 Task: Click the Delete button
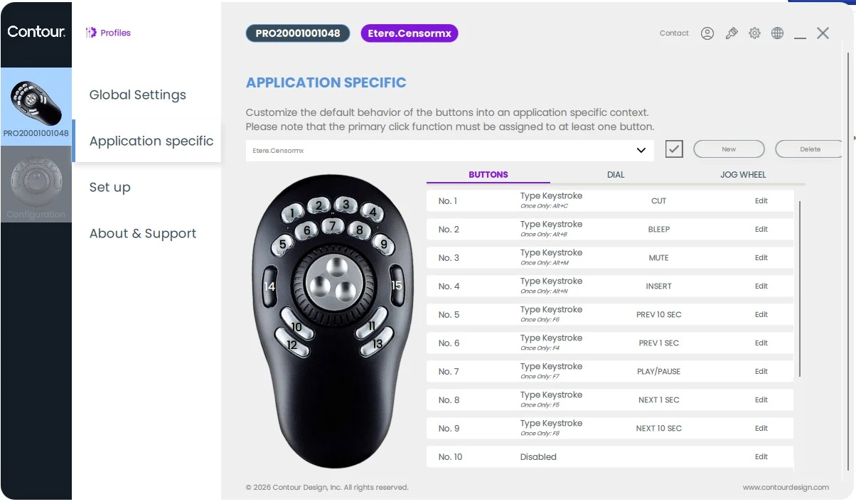coord(810,149)
